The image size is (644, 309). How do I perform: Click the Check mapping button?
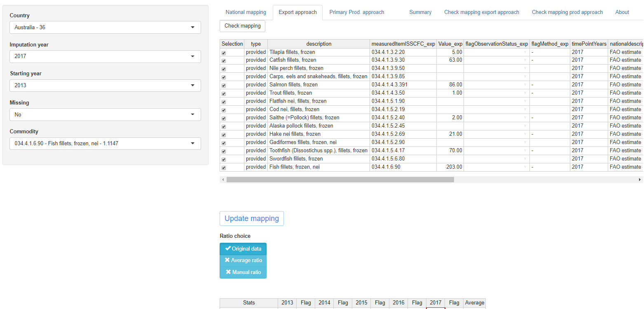pyautogui.click(x=242, y=26)
